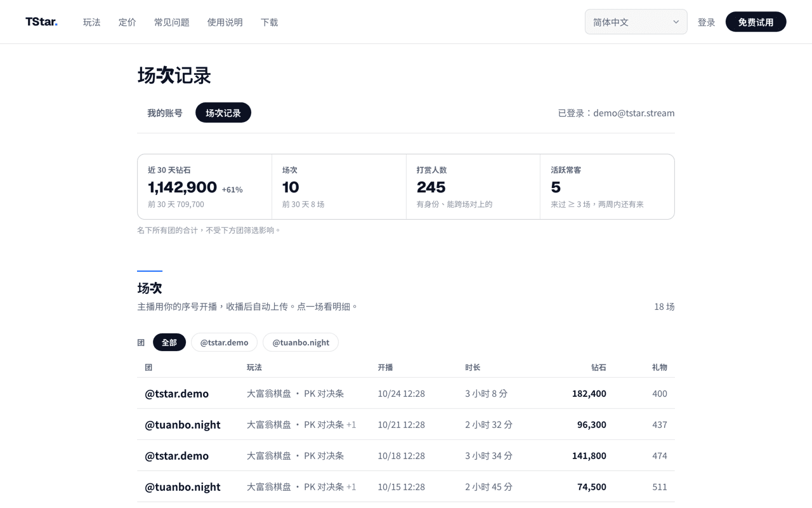Click the 时长 column header
This screenshot has width=812, height=508.
coord(473,367)
